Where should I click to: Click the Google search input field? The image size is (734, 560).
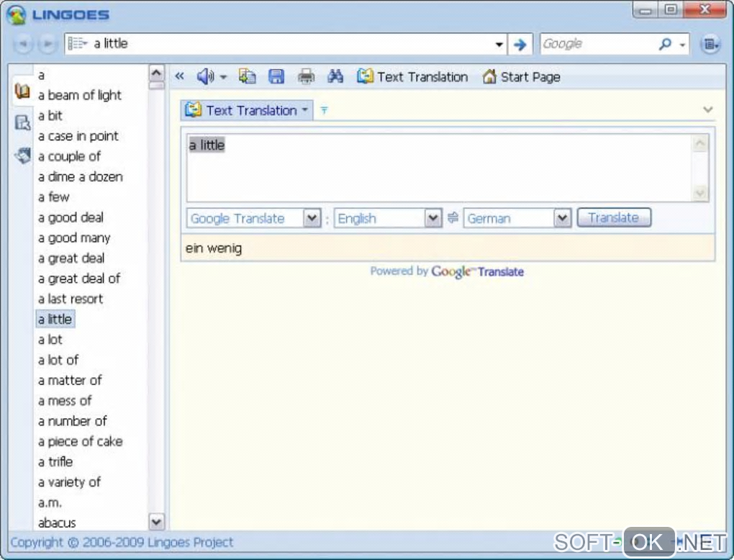(x=598, y=44)
